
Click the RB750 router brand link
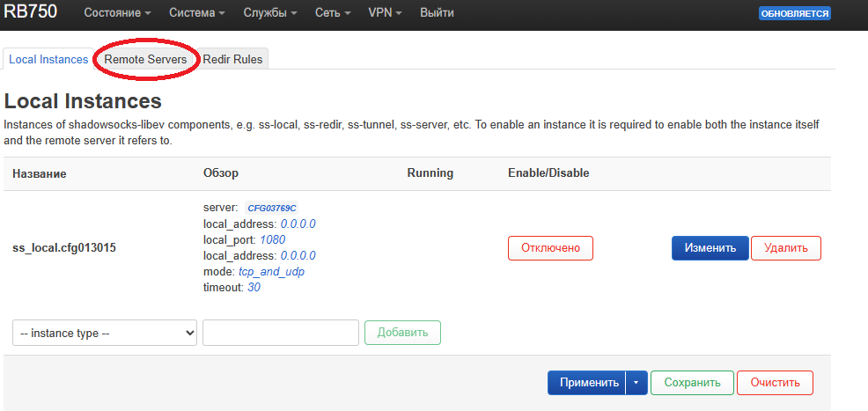coord(32,12)
